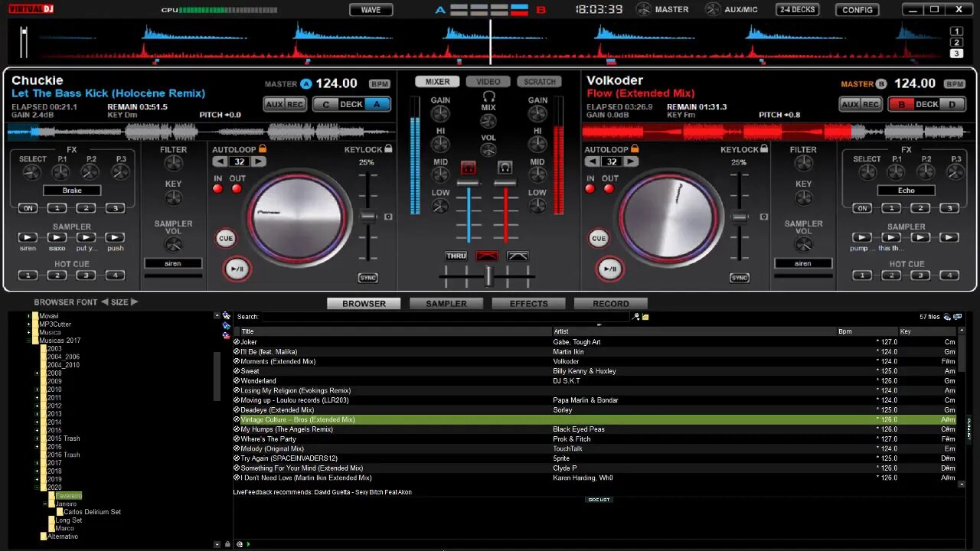Select deck D on the right deck
This screenshot has width=980, height=551.
[952, 104]
